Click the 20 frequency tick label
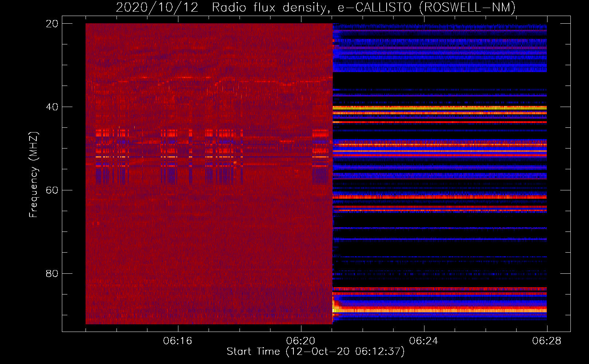589x364 pixels. click(52, 24)
